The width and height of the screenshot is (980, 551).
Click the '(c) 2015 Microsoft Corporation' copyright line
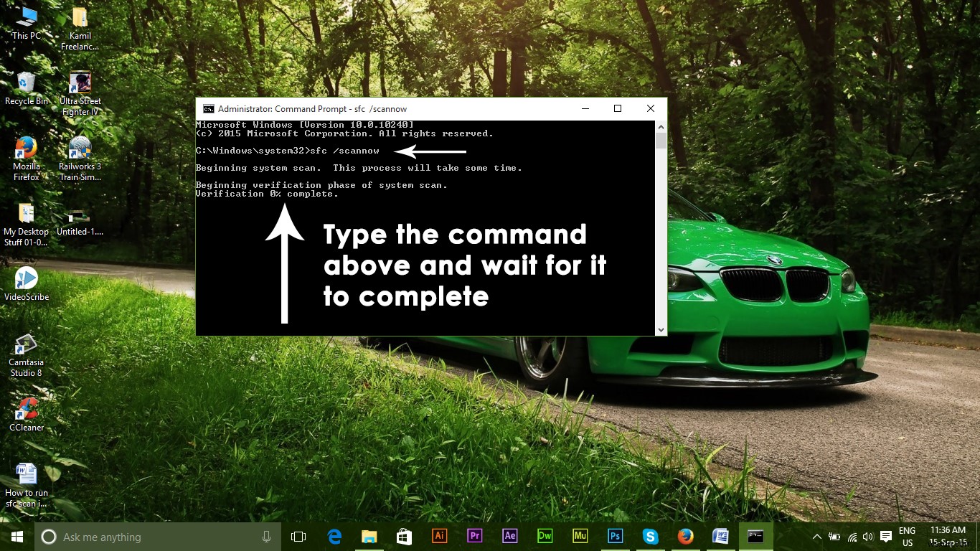point(344,133)
